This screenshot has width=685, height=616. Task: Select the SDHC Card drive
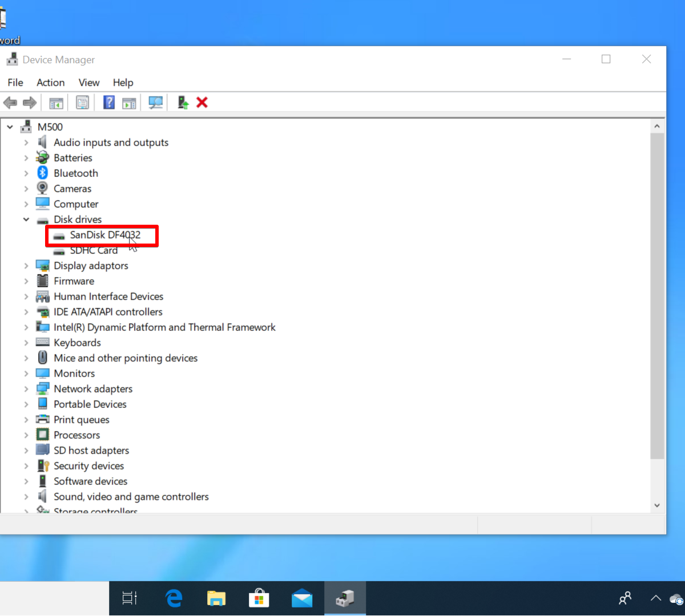94,250
